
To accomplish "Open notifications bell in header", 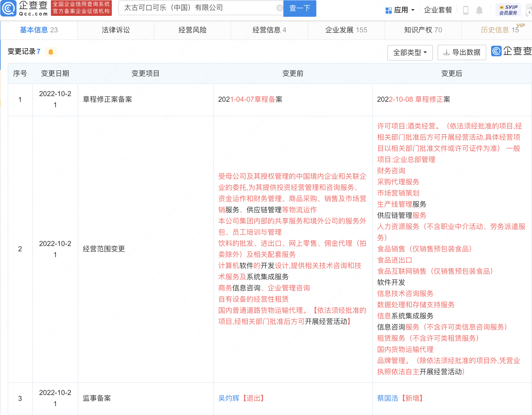I will [479, 10].
